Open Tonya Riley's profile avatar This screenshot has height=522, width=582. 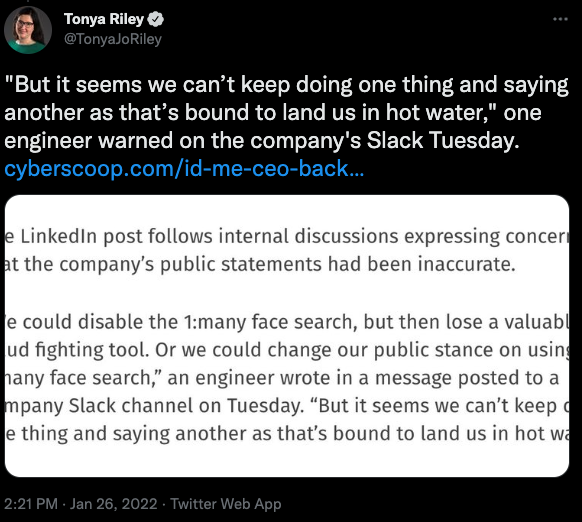pyautogui.click(x=28, y=30)
